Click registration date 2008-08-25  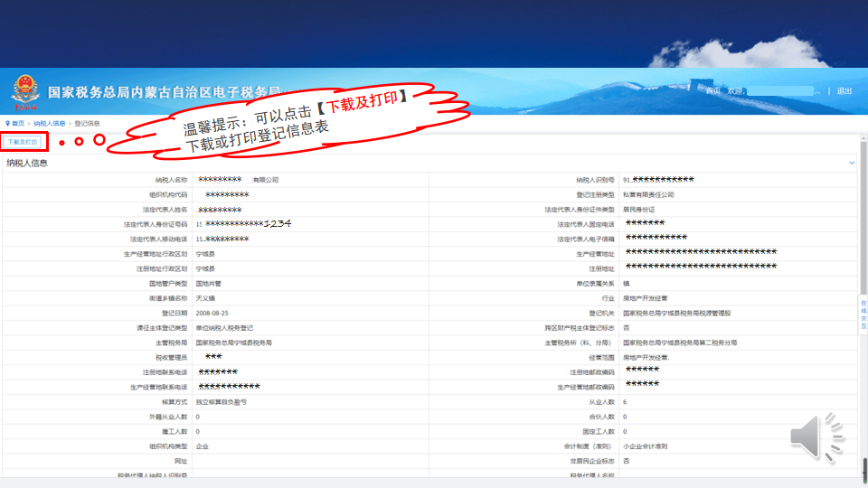[212, 314]
